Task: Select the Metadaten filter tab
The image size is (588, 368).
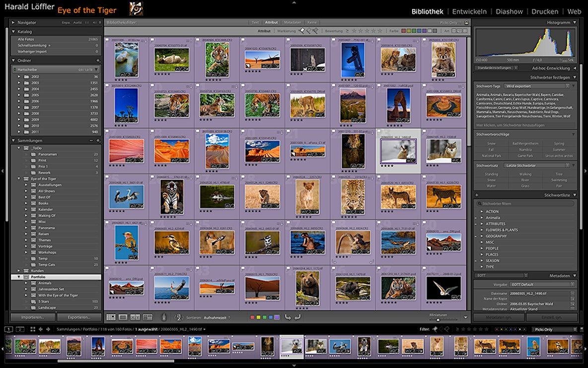Action: [x=293, y=22]
